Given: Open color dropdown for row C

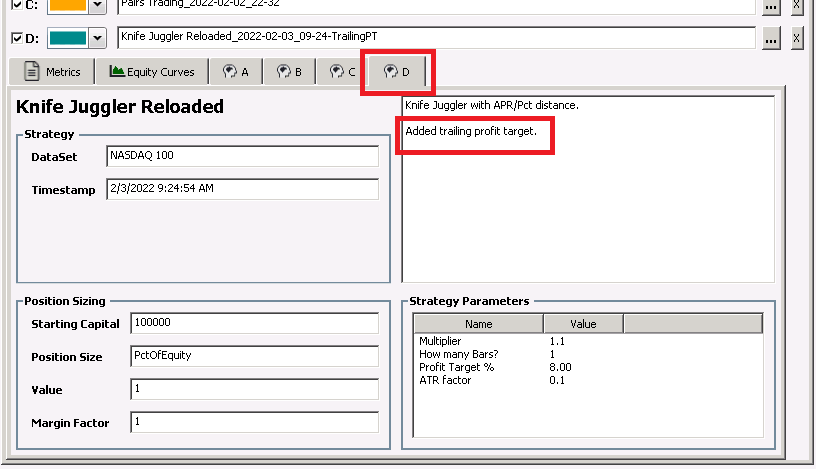Looking at the screenshot, I should point(97,5).
